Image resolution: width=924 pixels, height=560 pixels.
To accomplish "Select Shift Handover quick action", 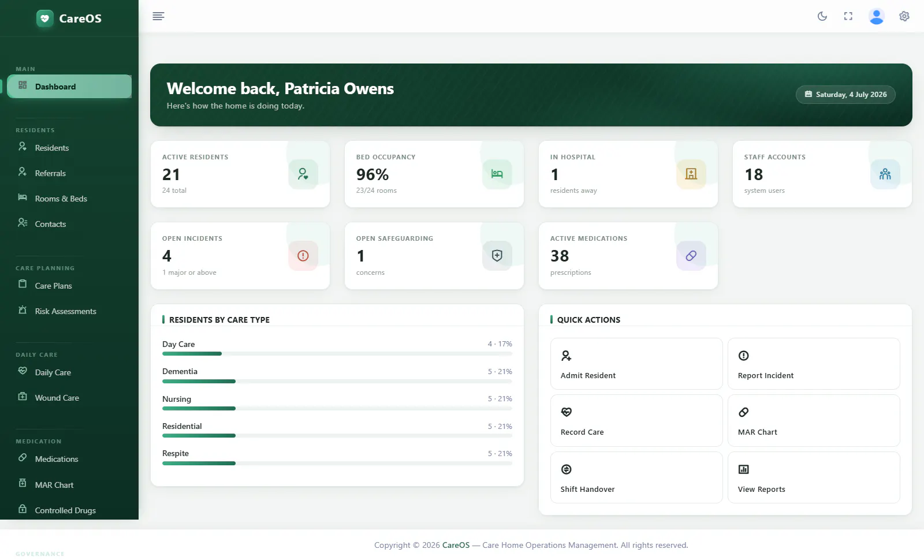I will [636, 477].
